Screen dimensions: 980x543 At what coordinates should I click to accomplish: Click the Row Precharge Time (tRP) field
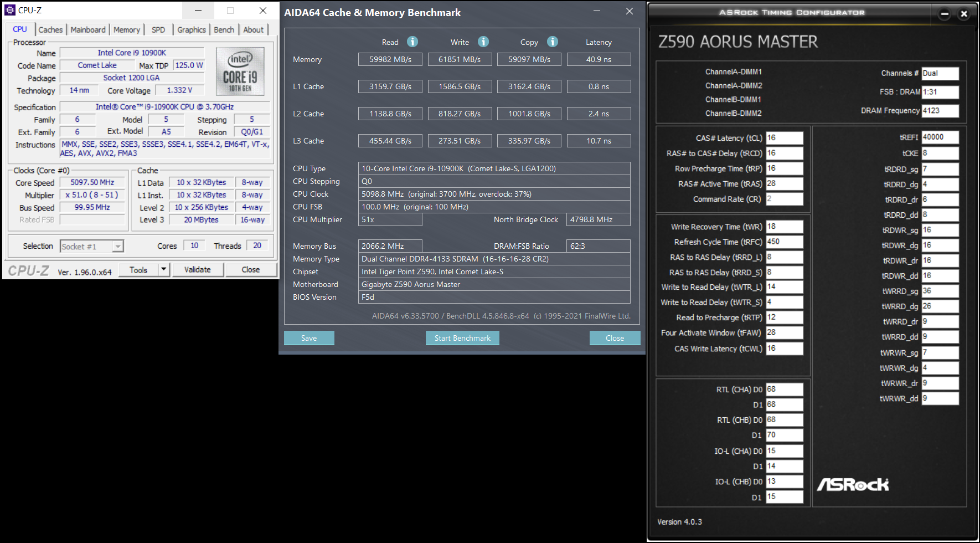click(x=785, y=168)
